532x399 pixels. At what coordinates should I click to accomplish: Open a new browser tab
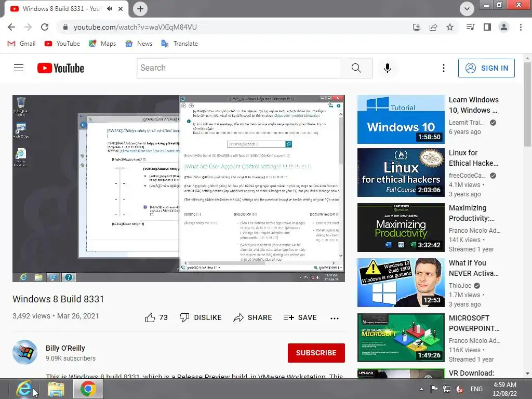tap(140, 9)
